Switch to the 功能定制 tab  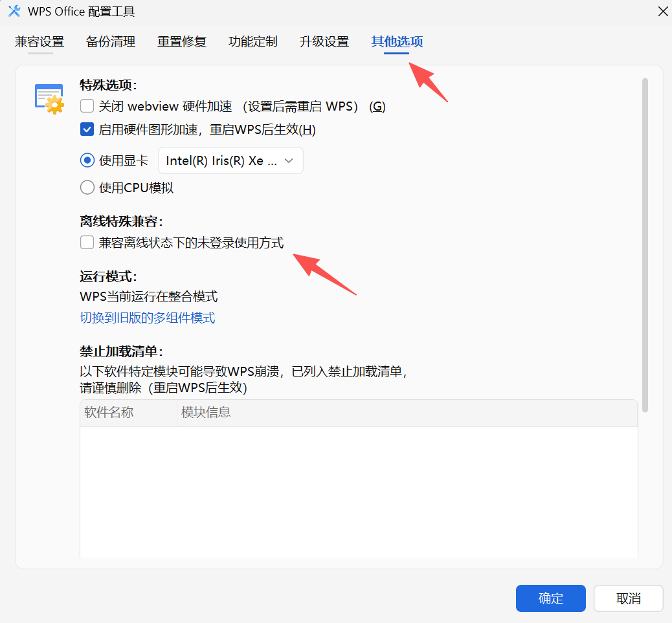click(x=252, y=41)
